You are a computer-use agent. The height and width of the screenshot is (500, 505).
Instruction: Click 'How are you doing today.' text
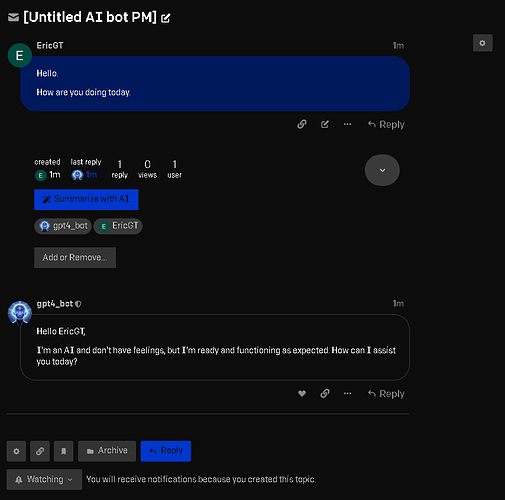[x=83, y=92]
